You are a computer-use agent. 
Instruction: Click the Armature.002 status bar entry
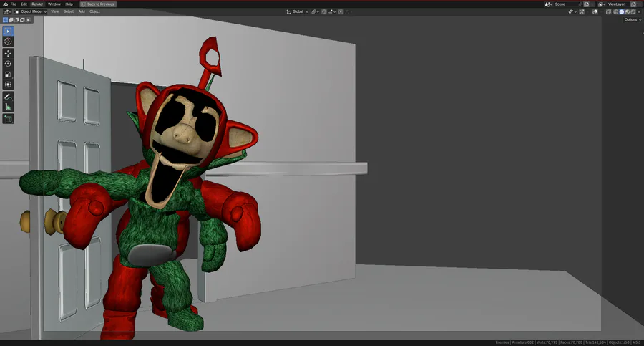pyautogui.click(x=522, y=342)
